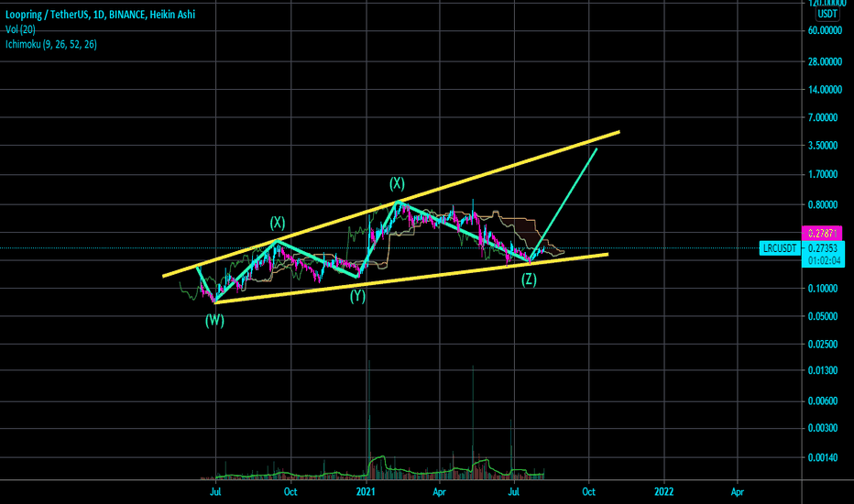Click the 7.00000 price axis level
The height and width of the screenshot is (504, 854).
(x=825, y=117)
